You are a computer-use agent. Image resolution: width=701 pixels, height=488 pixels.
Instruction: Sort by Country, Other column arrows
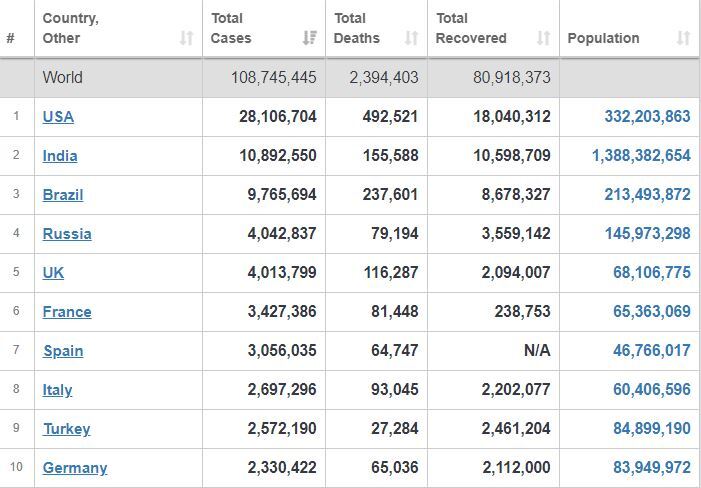[186, 38]
